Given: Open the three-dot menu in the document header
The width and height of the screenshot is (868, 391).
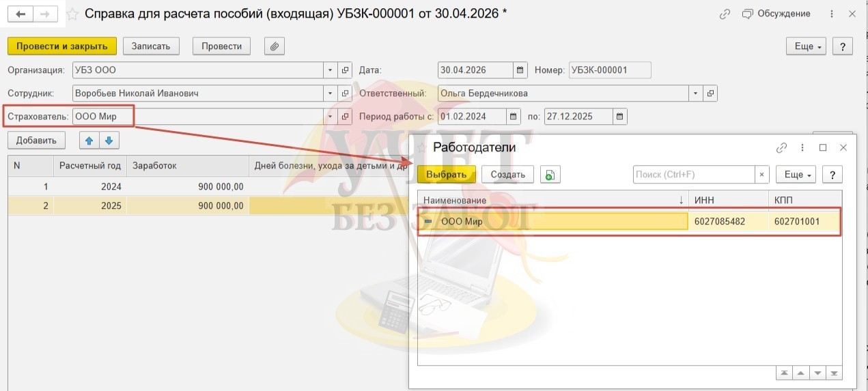Looking at the screenshot, I should point(831,14).
